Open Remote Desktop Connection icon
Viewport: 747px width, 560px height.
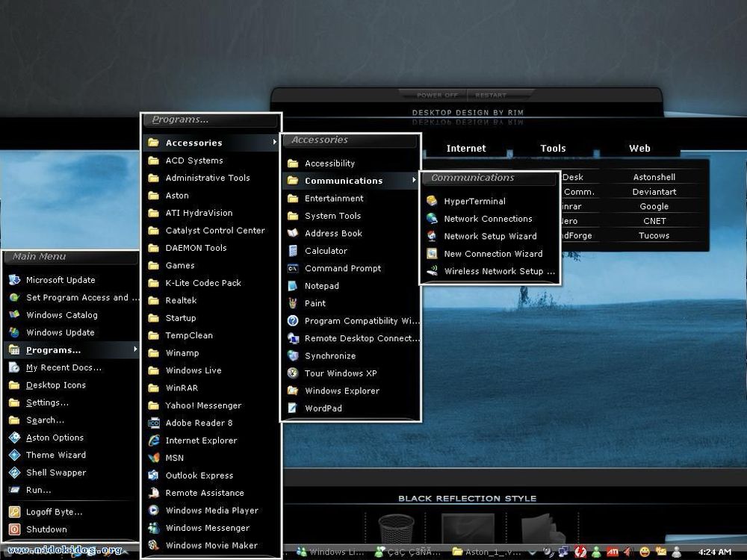[293, 338]
